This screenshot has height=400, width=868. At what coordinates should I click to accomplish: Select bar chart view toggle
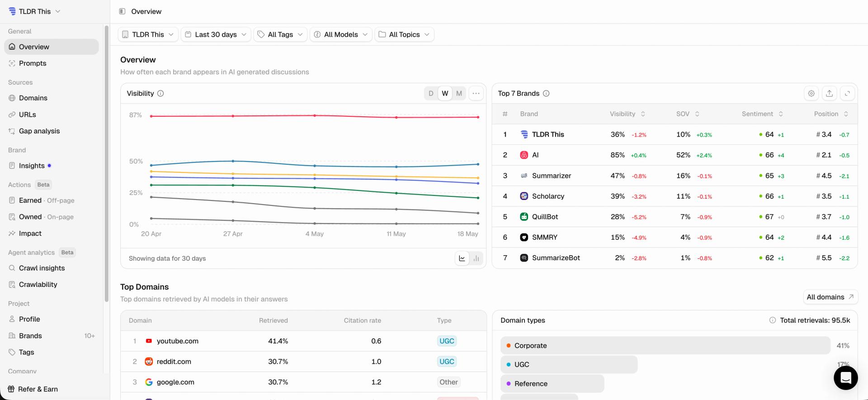pos(476,258)
